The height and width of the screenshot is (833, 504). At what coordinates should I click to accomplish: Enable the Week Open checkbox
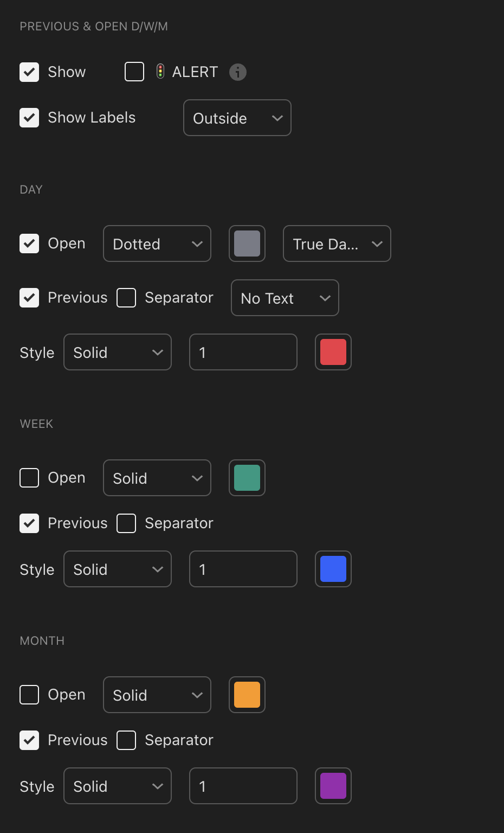coord(29,478)
